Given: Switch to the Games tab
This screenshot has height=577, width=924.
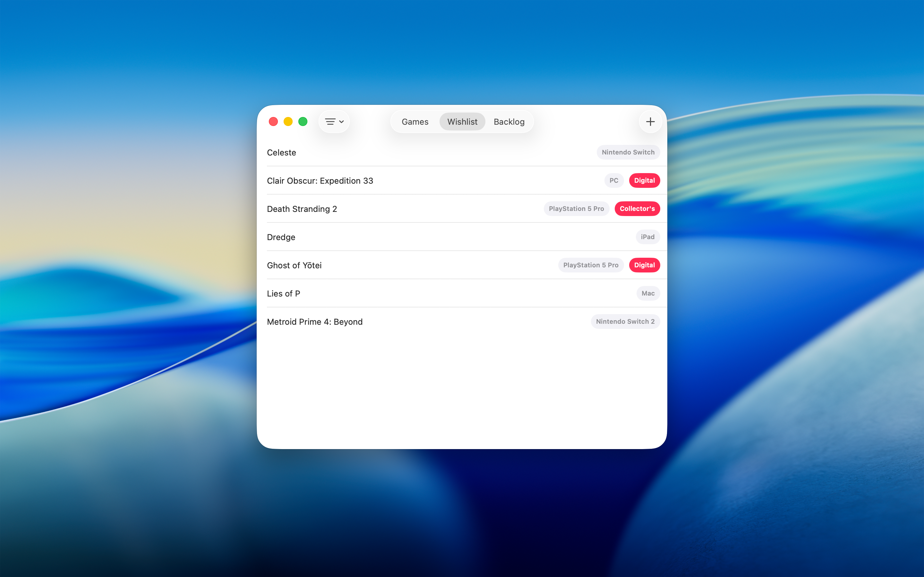Looking at the screenshot, I should tap(415, 122).
